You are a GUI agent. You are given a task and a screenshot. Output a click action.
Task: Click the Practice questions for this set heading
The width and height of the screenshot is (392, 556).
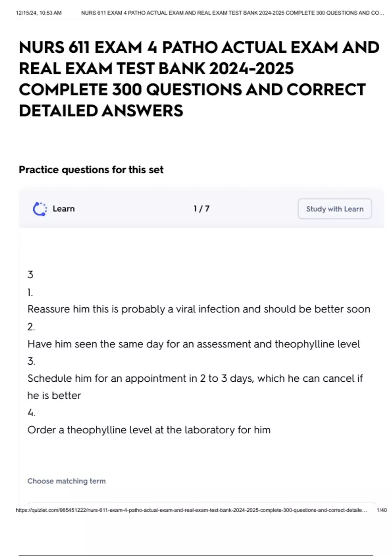coord(91,170)
